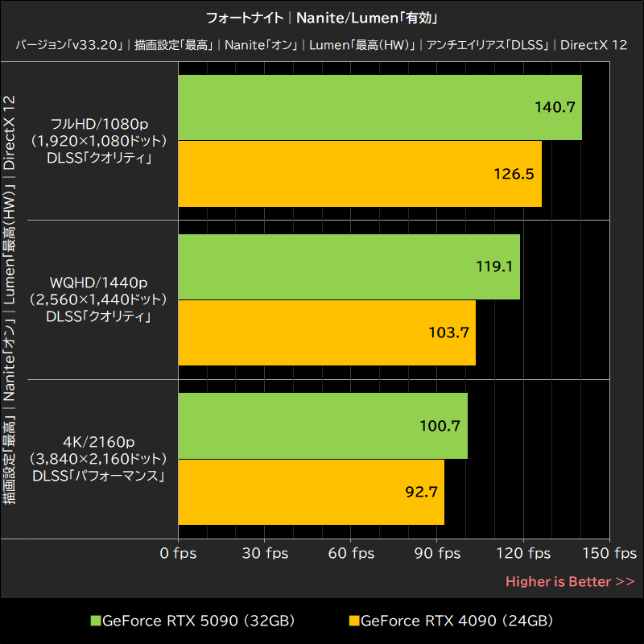Select the 126.5 fps orange bar
The image size is (644, 644).
(x=360, y=174)
